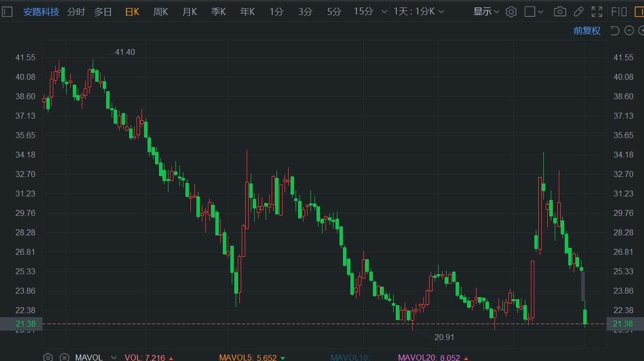Take a chart screenshot with camera icon
The width and height of the screenshot is (644, 361).
coord(560,11)
